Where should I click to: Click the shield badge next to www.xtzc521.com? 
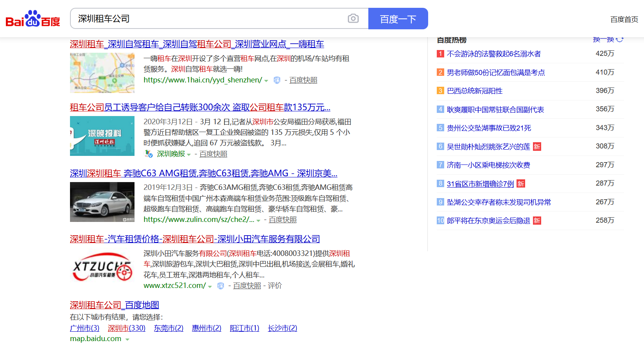[221, 286]
